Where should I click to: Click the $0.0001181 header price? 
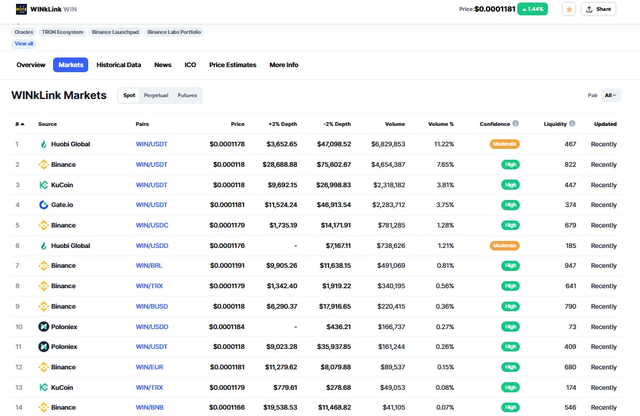[495, 9]
